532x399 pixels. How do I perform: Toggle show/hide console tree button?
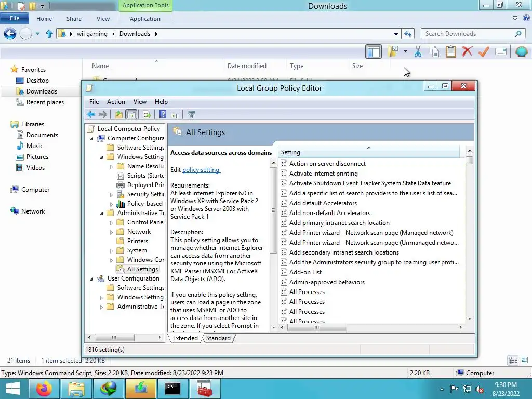(x=131, y=115)
